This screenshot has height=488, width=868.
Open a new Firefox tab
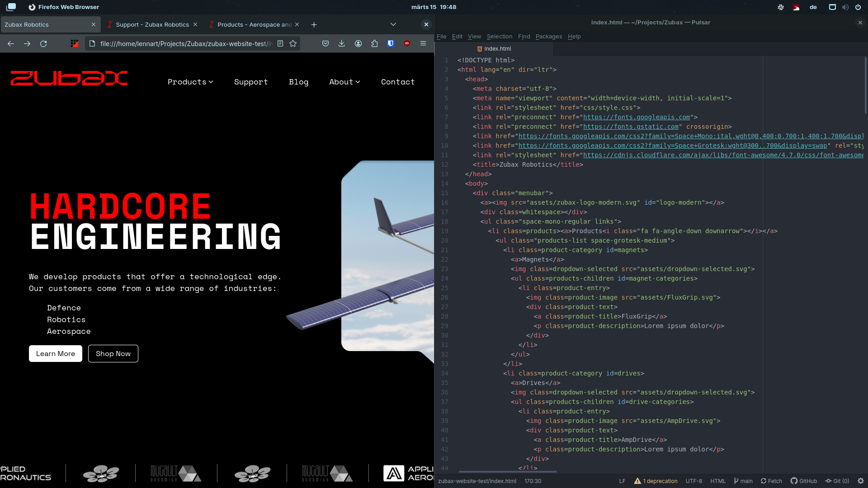coord(314,25)
